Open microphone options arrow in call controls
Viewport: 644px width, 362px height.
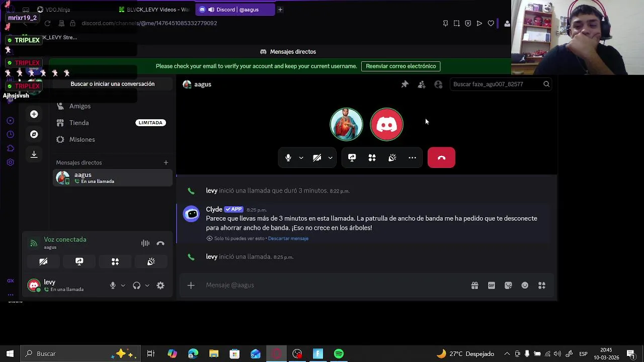(301, 158)
